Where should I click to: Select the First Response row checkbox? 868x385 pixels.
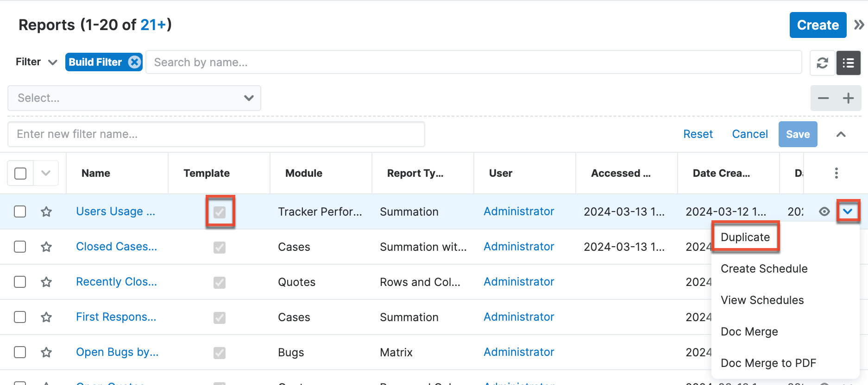(x=20, y=317)
